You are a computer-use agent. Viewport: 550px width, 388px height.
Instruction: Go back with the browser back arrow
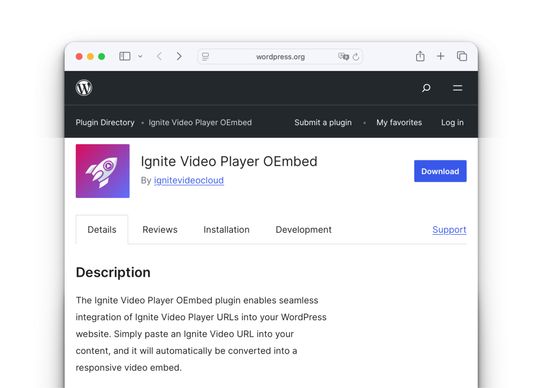[159, 56]
